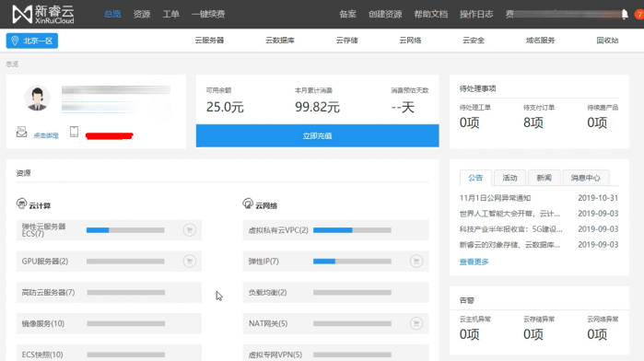Image resolution: width=644 pixels, height=361 pixels.
Task: Click the 99.82元 monthly consumption value
Action: pyautogui.click(x=318, y=107)
